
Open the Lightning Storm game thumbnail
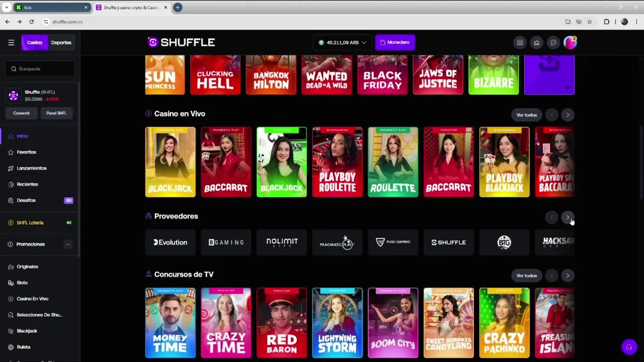point(337,323)
